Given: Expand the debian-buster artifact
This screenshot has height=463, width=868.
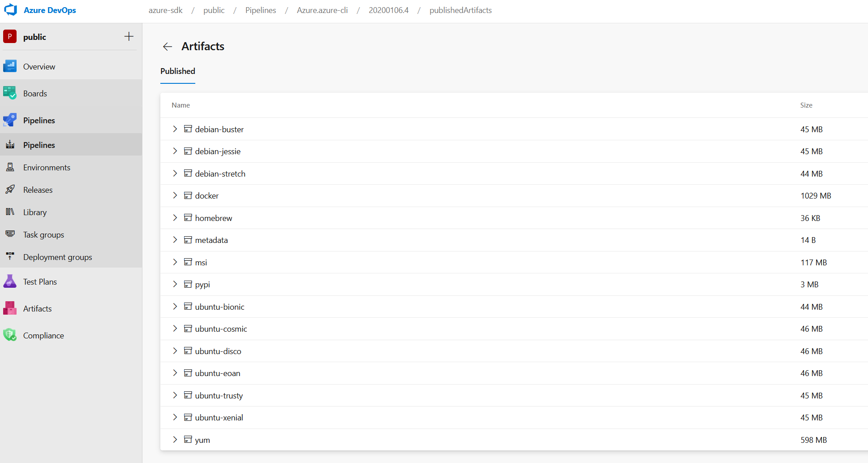Looking at the screenshot, I should click(175, 129).
